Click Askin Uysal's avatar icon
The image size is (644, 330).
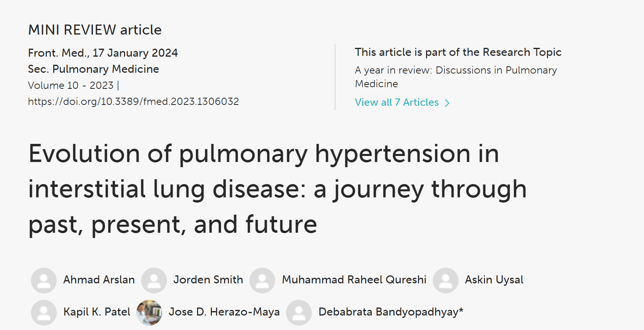tap(446, 280)
